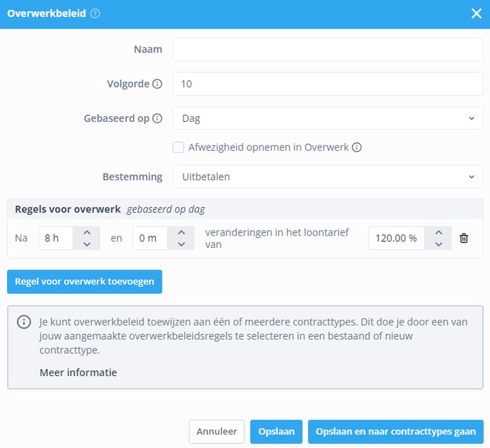The height and width of the screenshot is (448, 490).
Task: Click Opslaan en naar contracttypes gaan
Action: (x=395, y=432)
